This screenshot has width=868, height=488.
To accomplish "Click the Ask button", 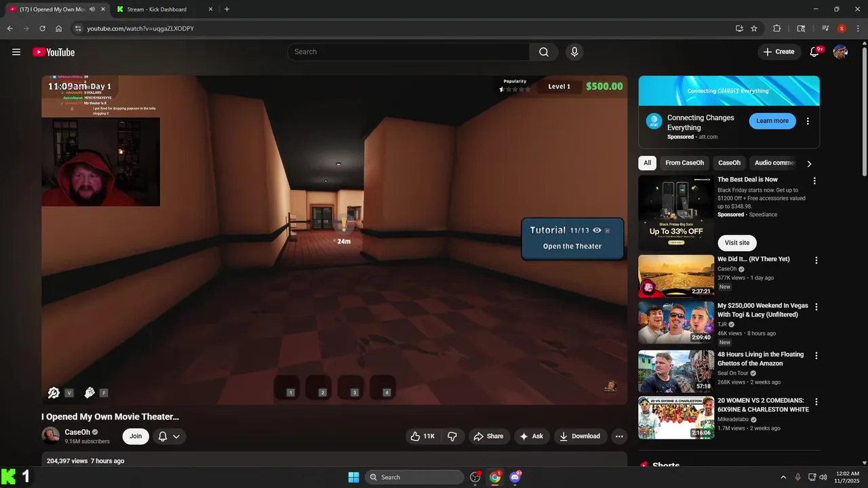I will [531, 436].
